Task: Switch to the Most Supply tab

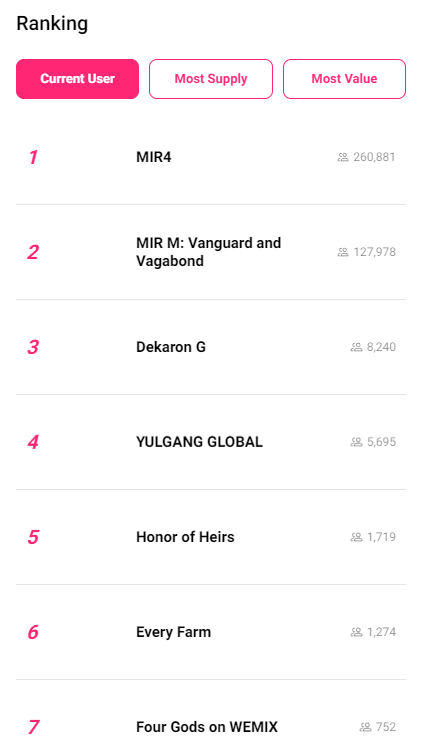Action: pos(211,79)
